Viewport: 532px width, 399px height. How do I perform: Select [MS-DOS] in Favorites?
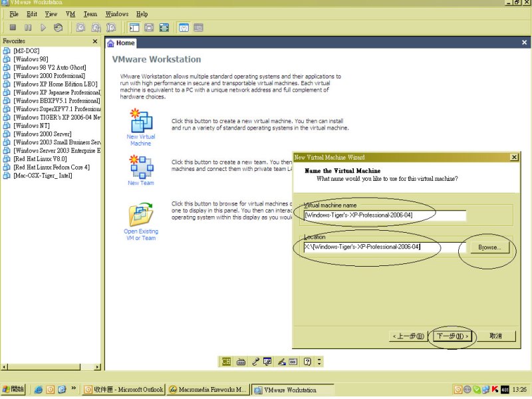tap(26, 51)
